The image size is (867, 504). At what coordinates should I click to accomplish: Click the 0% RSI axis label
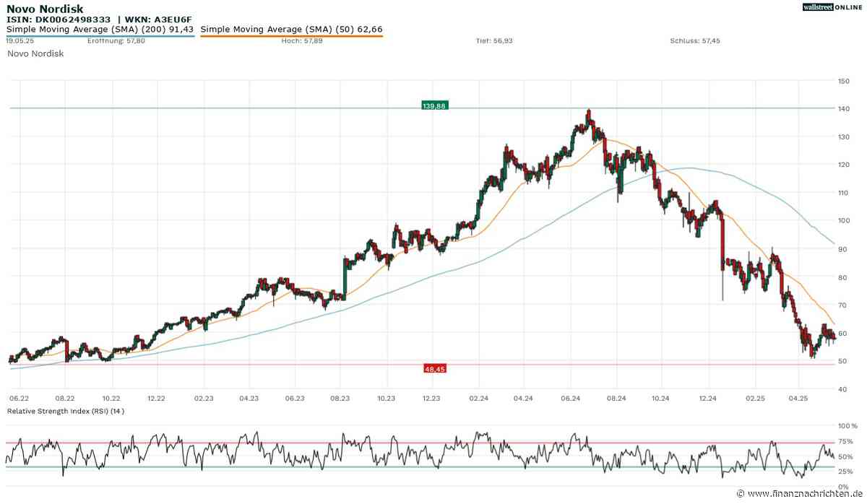coord(844,485)
